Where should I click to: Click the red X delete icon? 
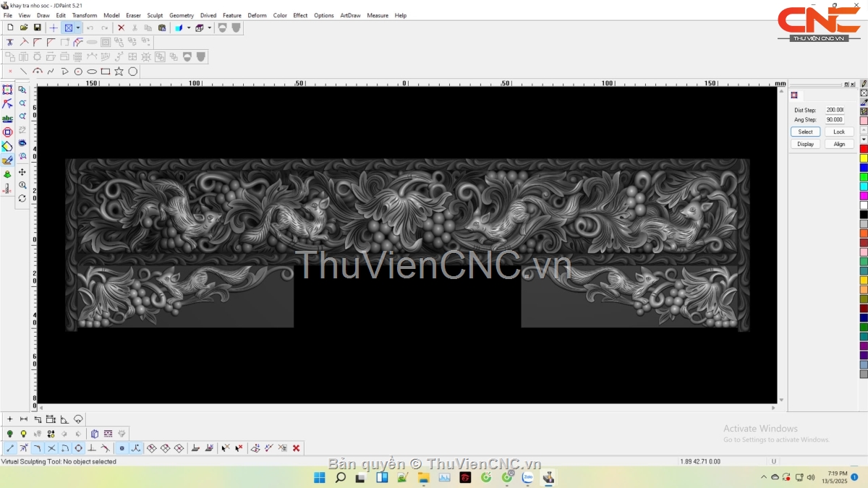click(x=121, y=27)
